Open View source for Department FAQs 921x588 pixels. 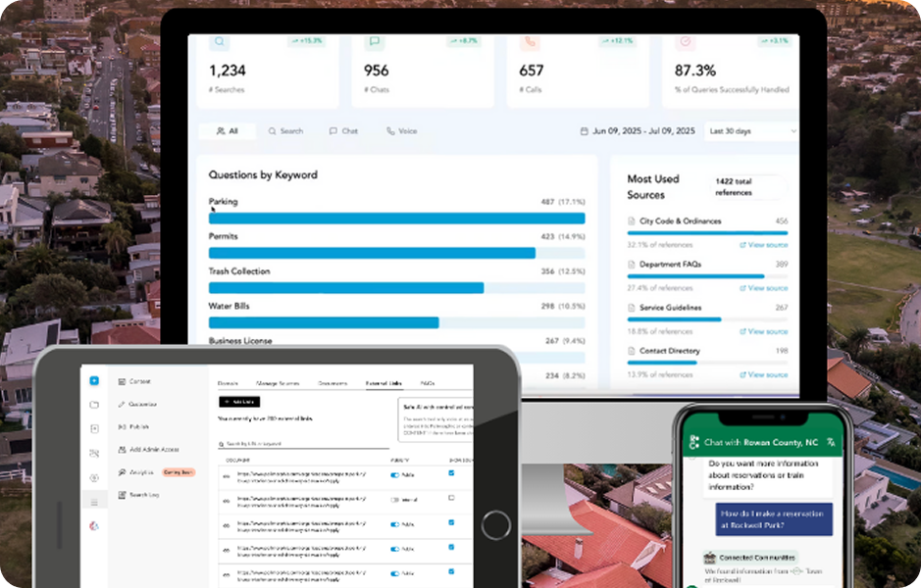[764, 288]
